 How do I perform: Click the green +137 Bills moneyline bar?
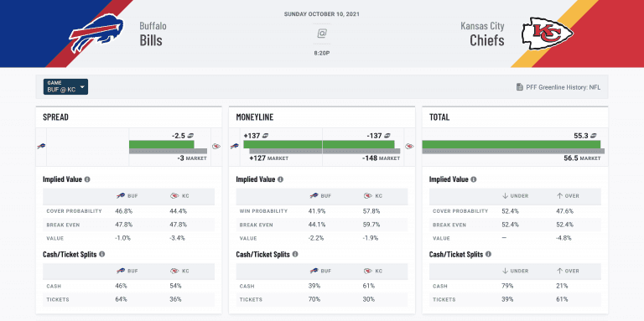283,144
